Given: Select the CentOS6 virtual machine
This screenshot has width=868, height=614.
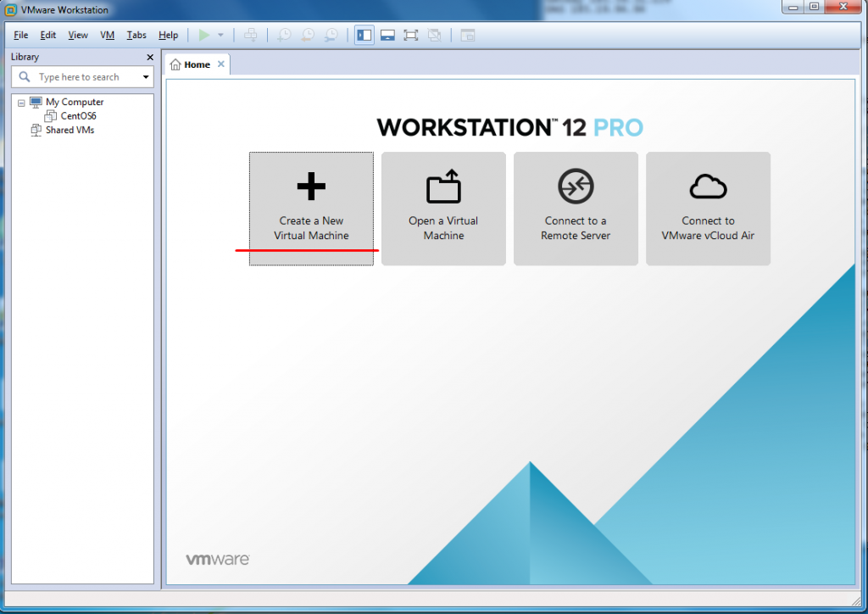Looking at the screenshot, I should (x=78, y=116).
